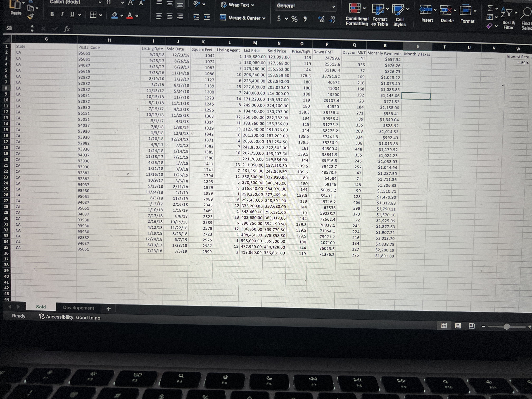Click the Format Painter brush icon
The height and width of the screenshot is (399, 532).
(x=30, y=17)
